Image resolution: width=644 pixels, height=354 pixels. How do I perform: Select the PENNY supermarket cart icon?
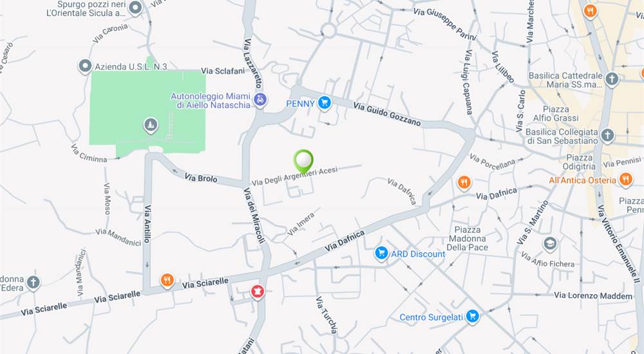pyautogui.click(x=325, y=103)
